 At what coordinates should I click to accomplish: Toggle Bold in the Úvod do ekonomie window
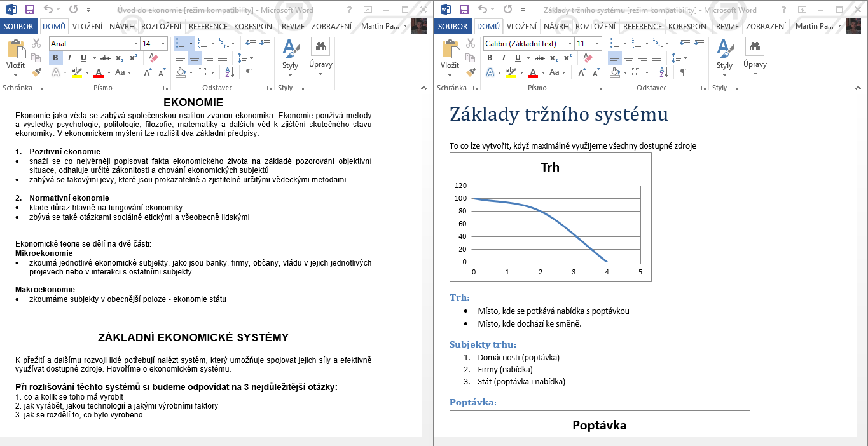coord(55,58)
